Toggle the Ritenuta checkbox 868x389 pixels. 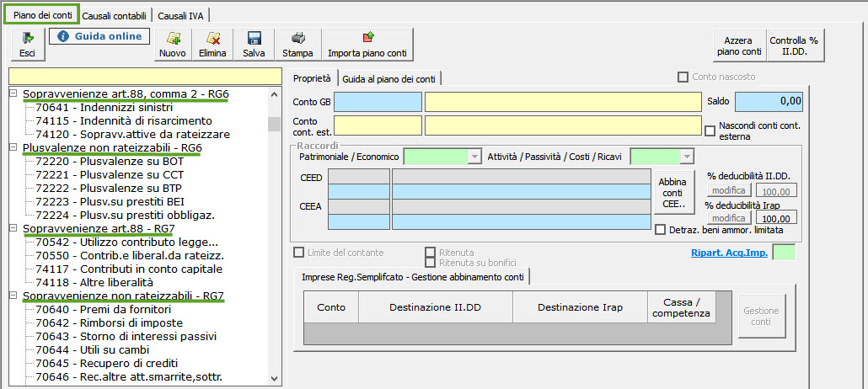(430, 253)
